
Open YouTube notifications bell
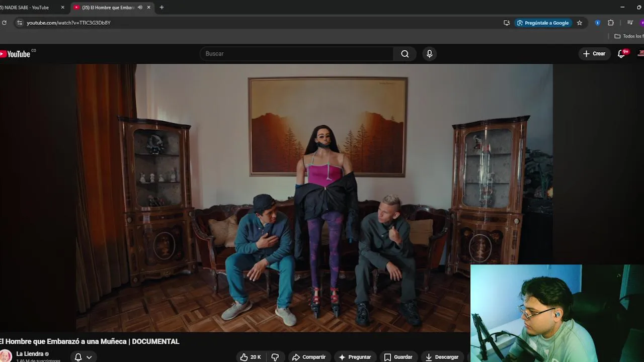pyautogui.click(x=621, y=54)
